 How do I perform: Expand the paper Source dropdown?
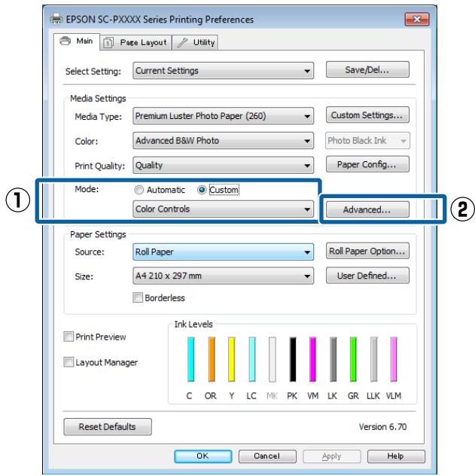pos(223,252)
